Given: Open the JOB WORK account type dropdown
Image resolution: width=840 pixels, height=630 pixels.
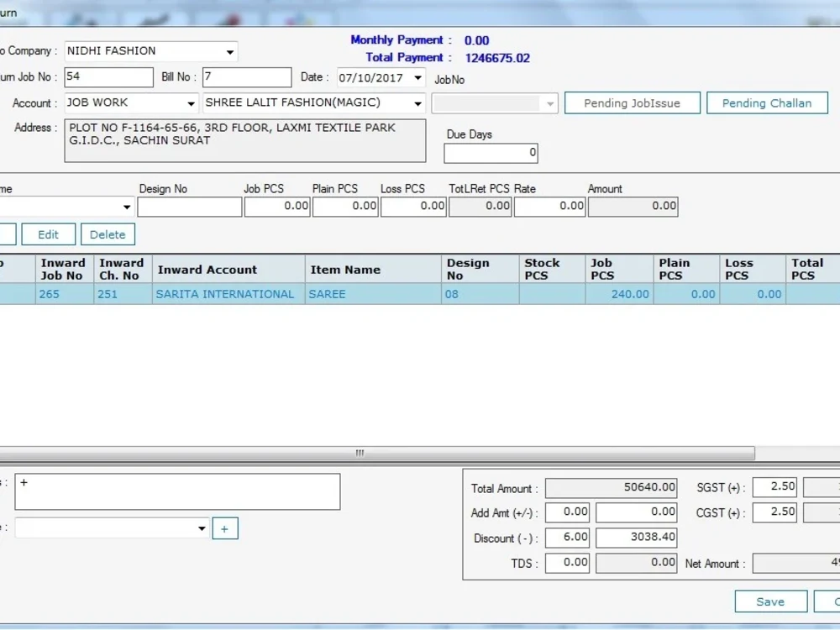Looking at the screenshot, I should point(191,103).
